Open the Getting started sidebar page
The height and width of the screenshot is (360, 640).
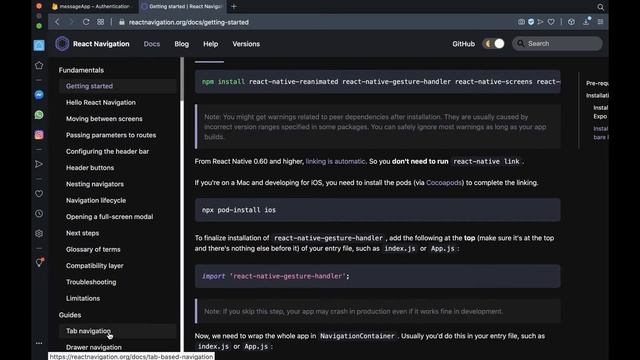point(118,86)
